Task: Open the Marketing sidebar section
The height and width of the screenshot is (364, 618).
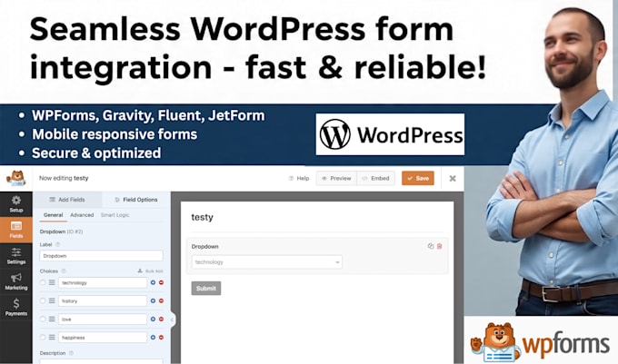Action: click(16, 281)
